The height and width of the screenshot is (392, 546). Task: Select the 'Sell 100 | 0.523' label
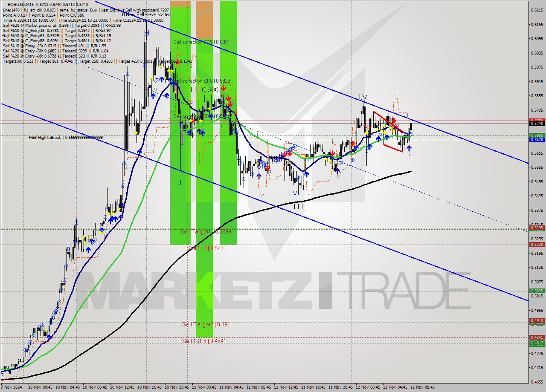(205, 248)
